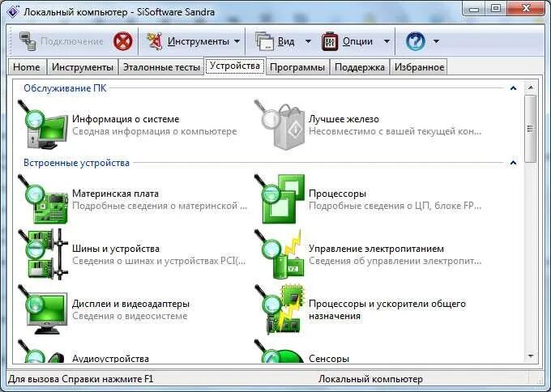Click the Несовместимо с вашей текущей description

pyautogui.click(x=395, y=131)
